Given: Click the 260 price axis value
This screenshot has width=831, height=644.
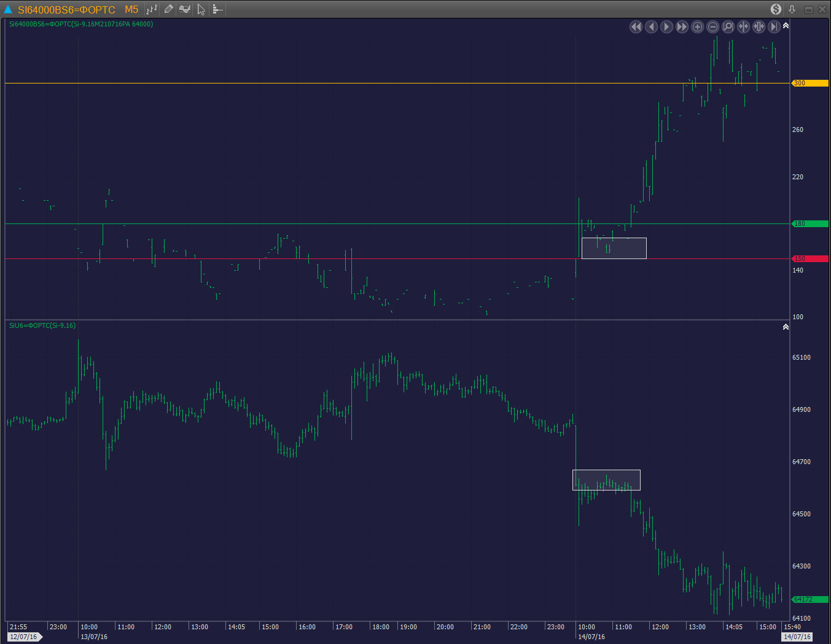Looking at the screenshot, I should click(798, 130).
